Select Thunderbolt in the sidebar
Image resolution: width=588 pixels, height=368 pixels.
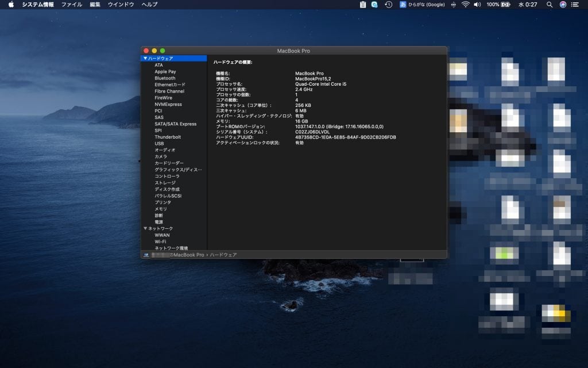[x=168, y=137]
